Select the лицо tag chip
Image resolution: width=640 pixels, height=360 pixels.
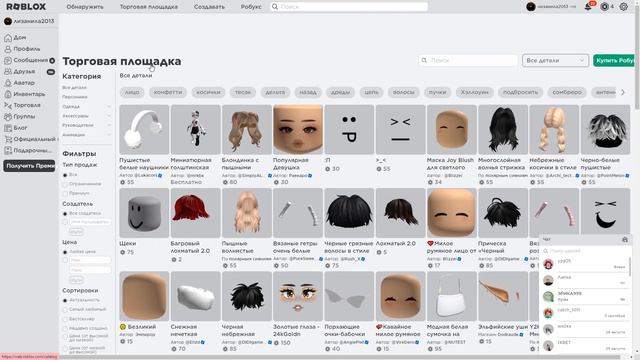132,92
